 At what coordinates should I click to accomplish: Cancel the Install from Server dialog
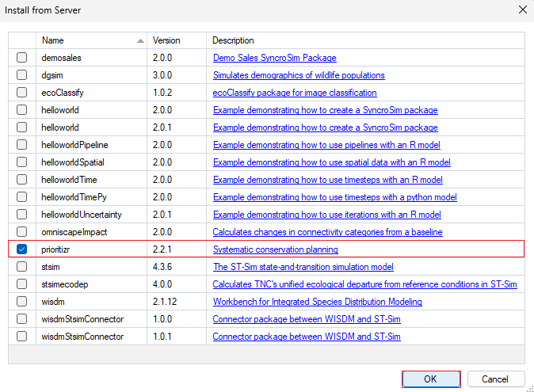(496, 379)
